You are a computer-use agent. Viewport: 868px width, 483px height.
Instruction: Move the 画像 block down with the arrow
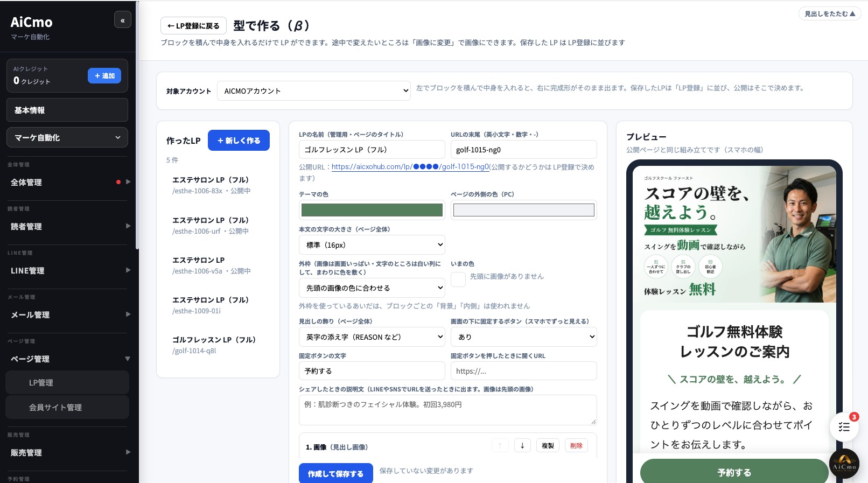522,445
